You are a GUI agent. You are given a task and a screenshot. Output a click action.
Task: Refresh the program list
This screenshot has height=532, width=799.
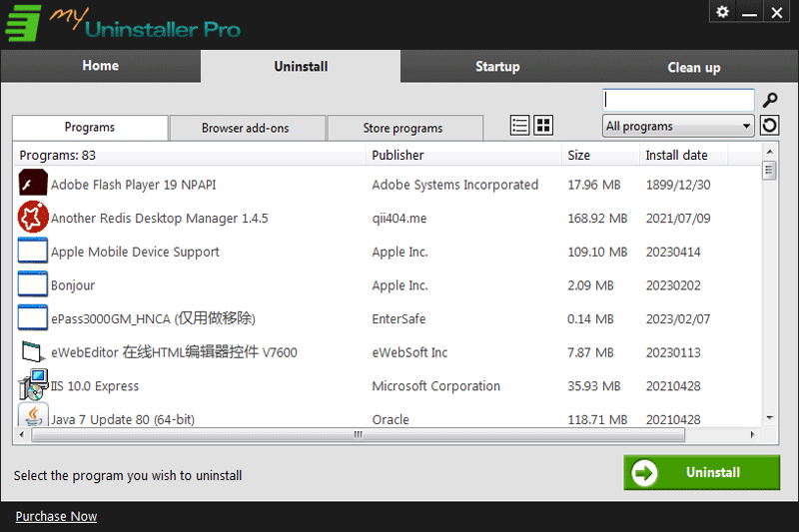point(769,125)
